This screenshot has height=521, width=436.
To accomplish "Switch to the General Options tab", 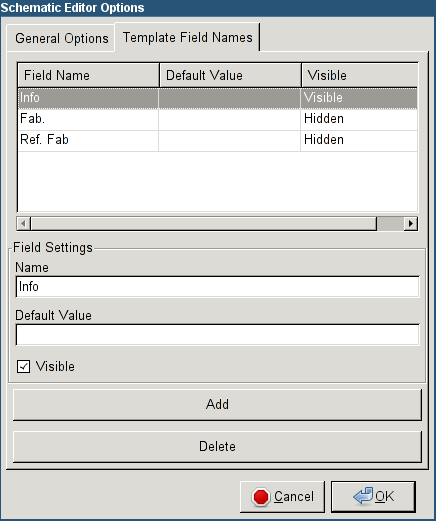I will coord(62,38).
